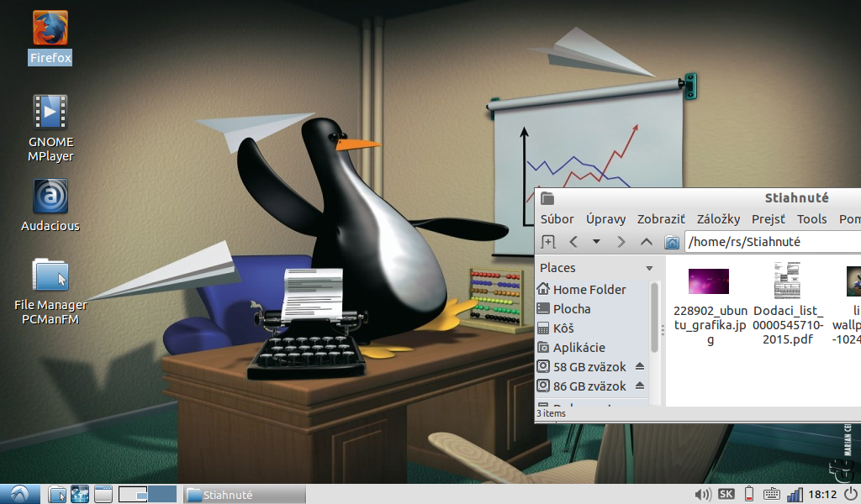Click the home folder toolbar icon
This screenshot has width=861, height=504.
(672, 242)
